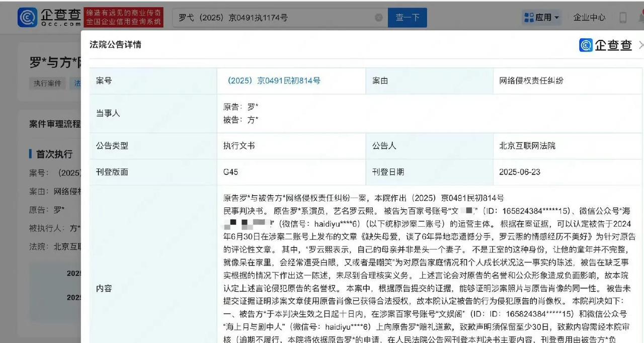Select 北京互联网法院 in the dialog table

[527, 146]
